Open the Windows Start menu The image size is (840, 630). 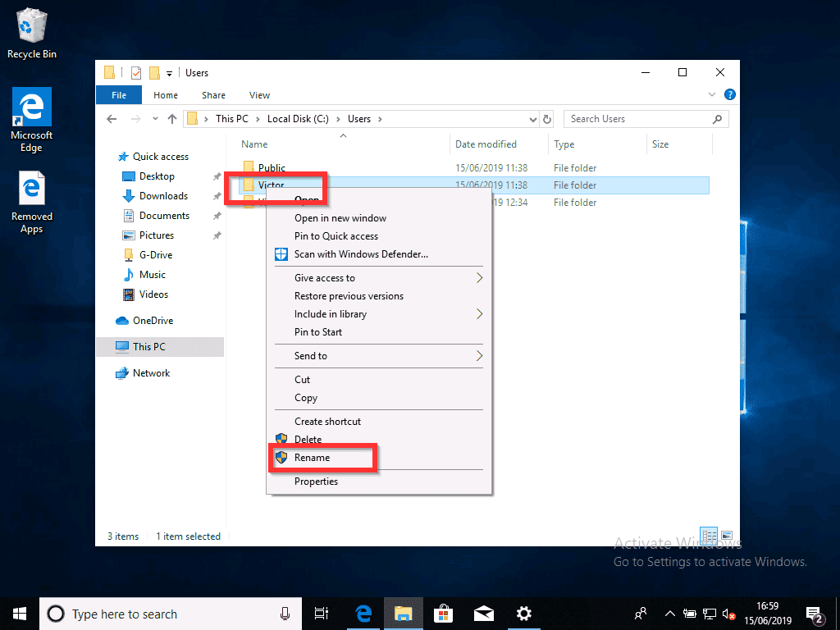[20, 614]
